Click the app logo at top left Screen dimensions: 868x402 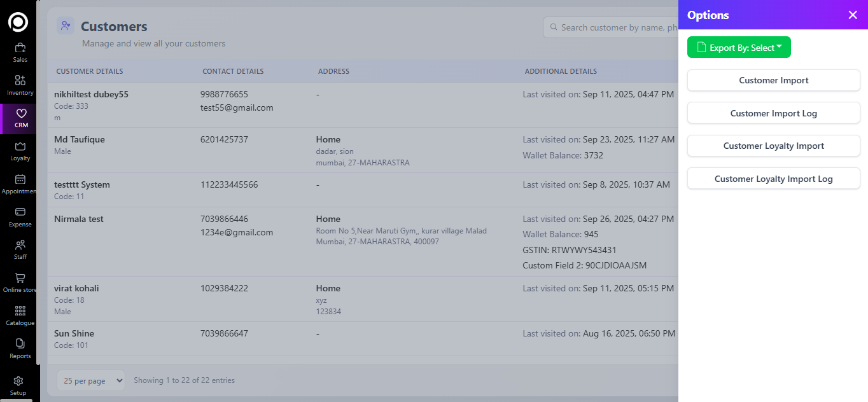tap(18, 22)
